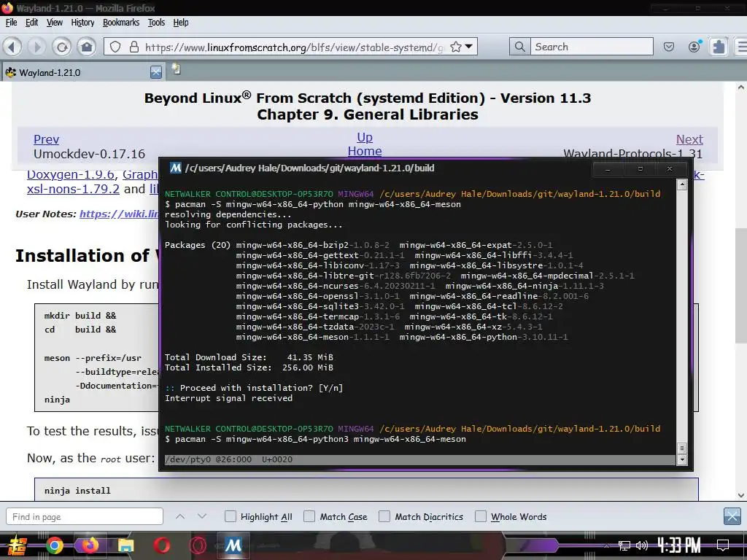Click the 4:33 PM taskbar clock

click(x=679, y=545)
